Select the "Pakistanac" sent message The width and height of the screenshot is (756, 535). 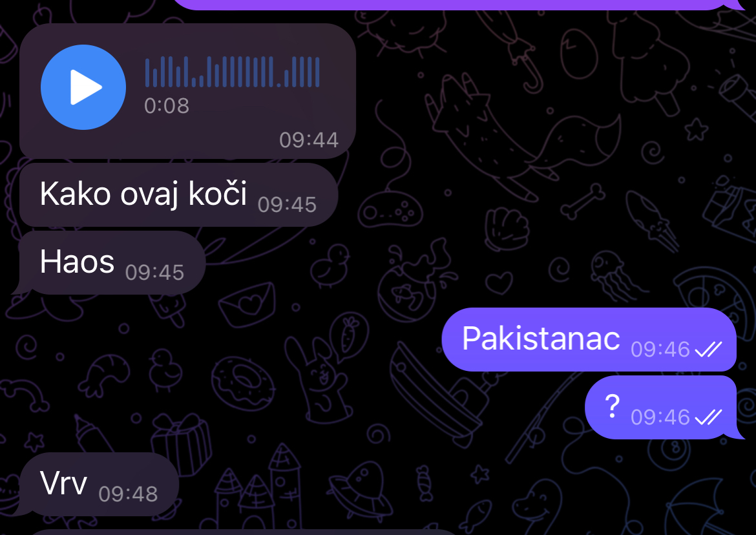[589, 339]
